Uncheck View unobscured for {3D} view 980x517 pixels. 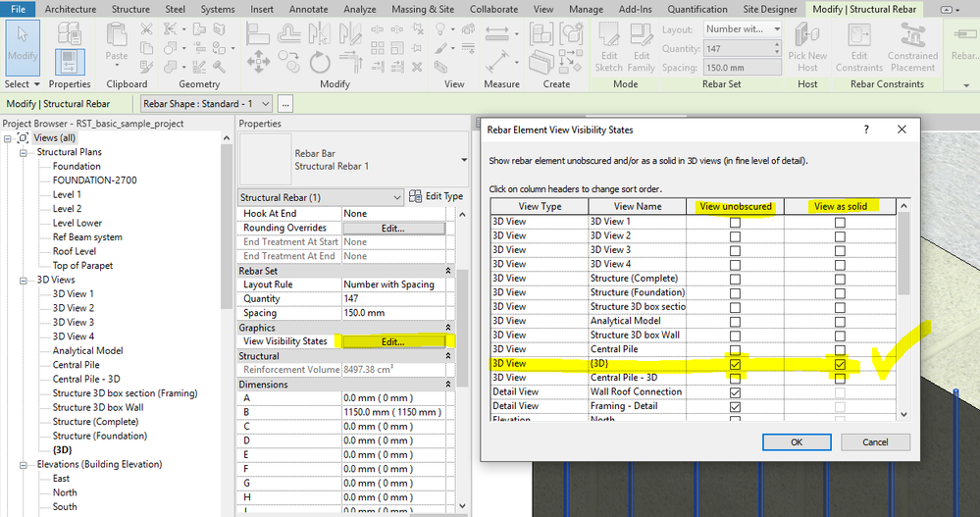[735, 365]
